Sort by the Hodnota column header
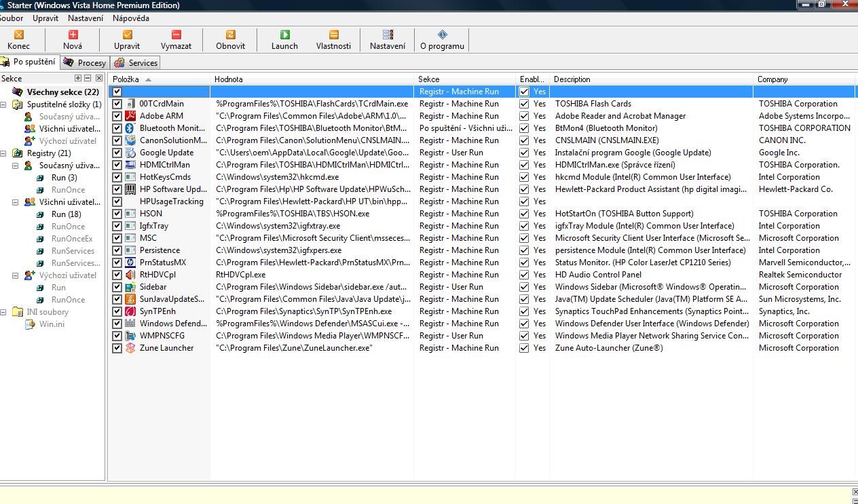This screenshot has width=858, height=504. tap(312, 79)
